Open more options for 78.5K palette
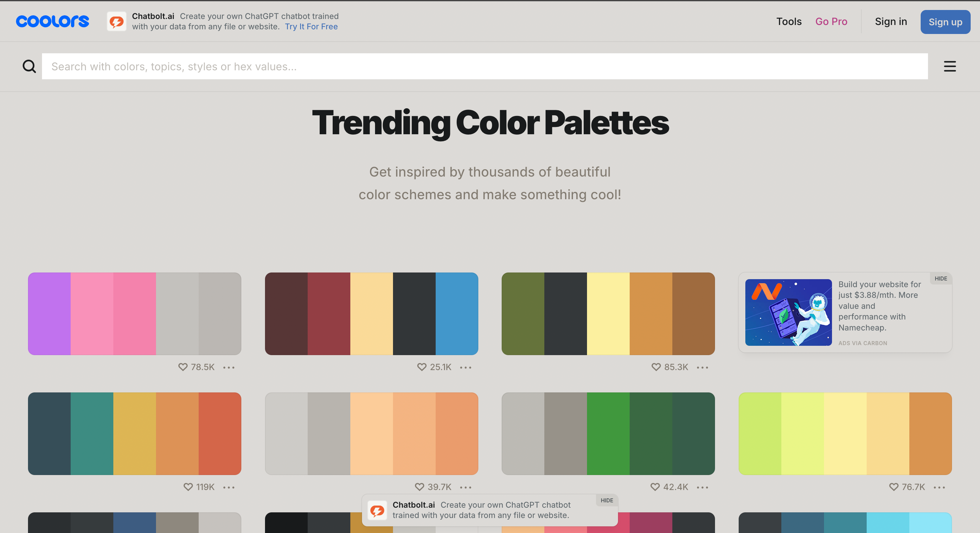Image resolution: width=980 pixels, height=533 pixels. point(229,367)
